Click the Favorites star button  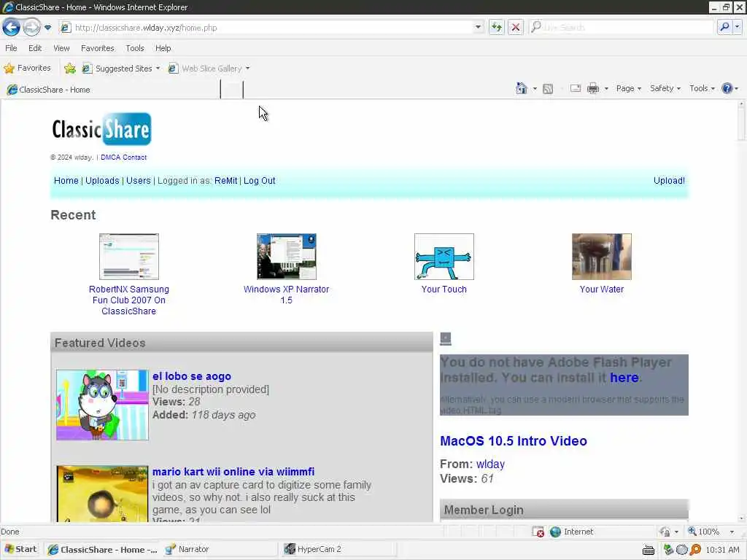(x=27, y=68)
